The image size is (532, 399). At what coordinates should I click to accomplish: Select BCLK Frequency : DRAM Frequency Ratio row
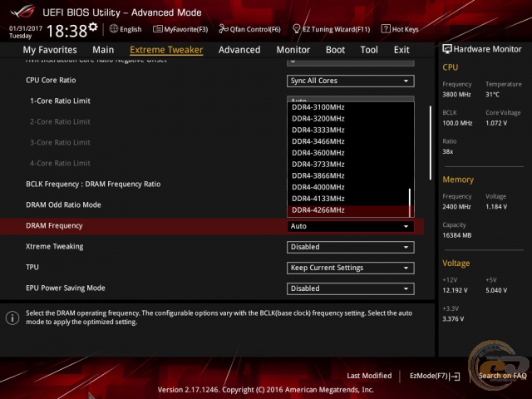[93, 185]
